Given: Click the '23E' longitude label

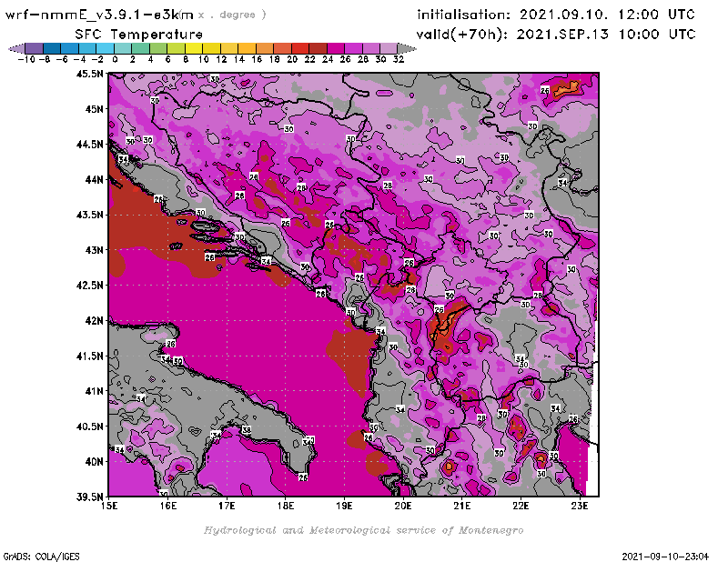Looking at the screenshot, I should (x=580, y=506).
